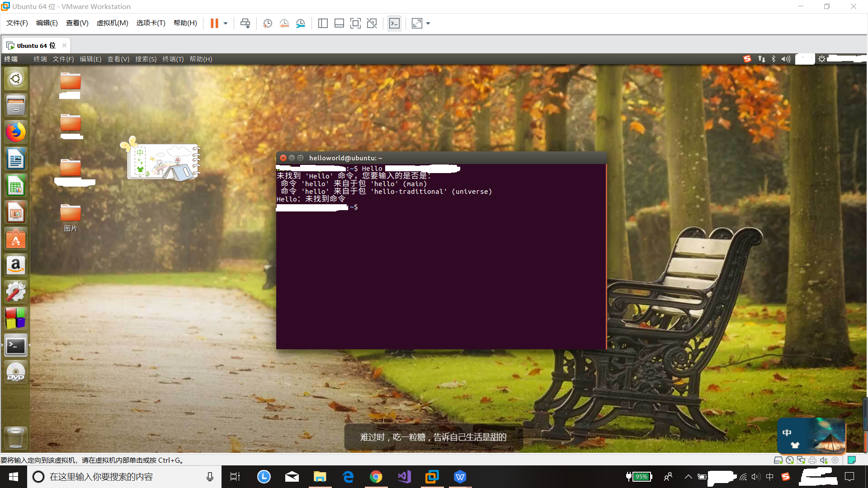Open the Trash icon in the dock
Viewport: 868px width, 488px height.
(16, 437)
